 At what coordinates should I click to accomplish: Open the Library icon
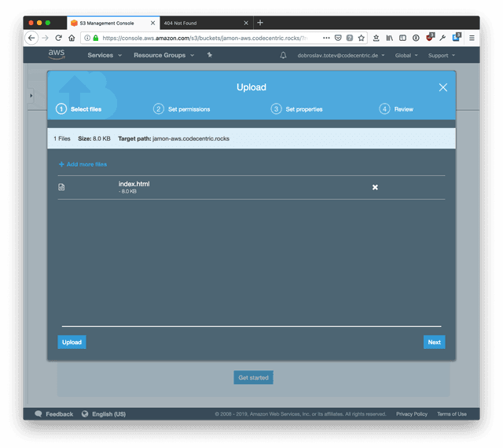[390, 38]
